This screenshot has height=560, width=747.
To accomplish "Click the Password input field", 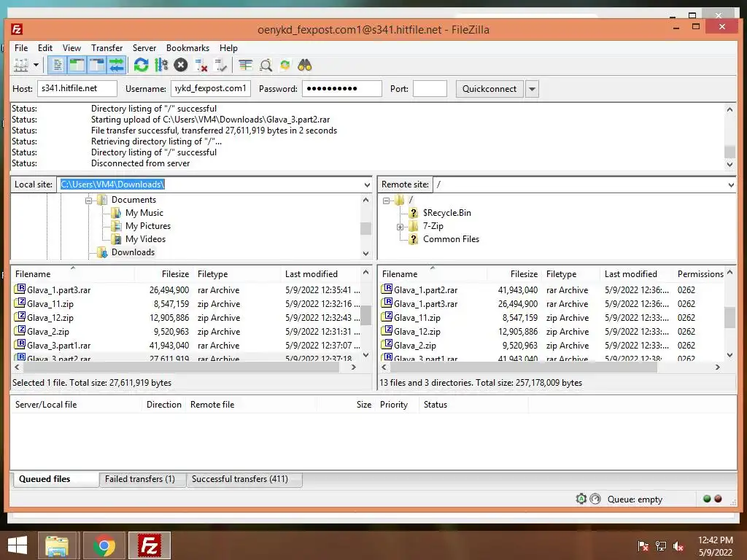I will 341,88.
